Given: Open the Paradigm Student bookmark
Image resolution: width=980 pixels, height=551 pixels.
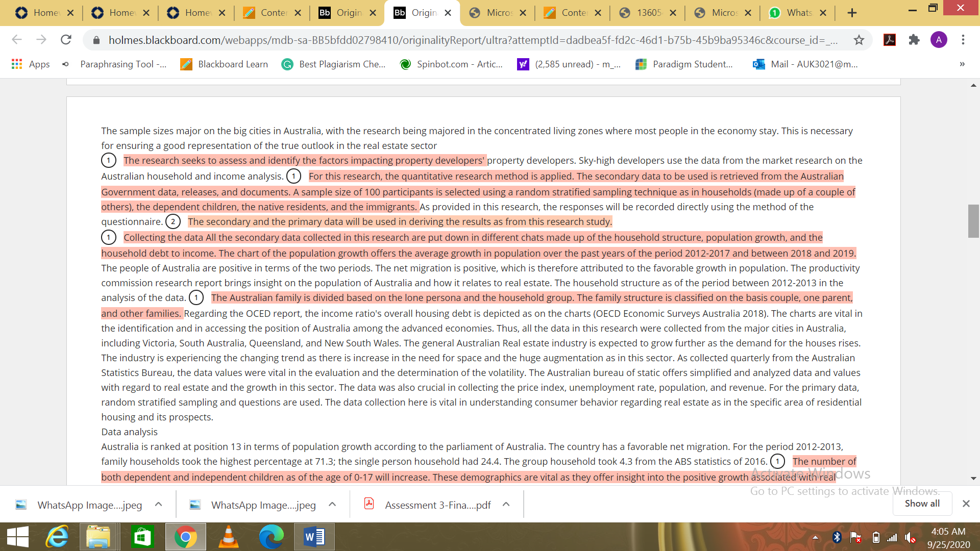Looking at the screenshot, I should (x=684, y=64).
